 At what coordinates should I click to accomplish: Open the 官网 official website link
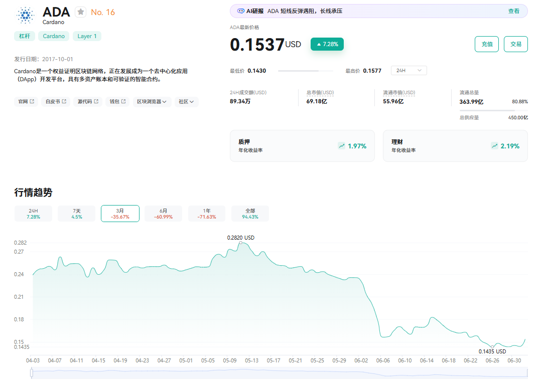coord(26,102)
